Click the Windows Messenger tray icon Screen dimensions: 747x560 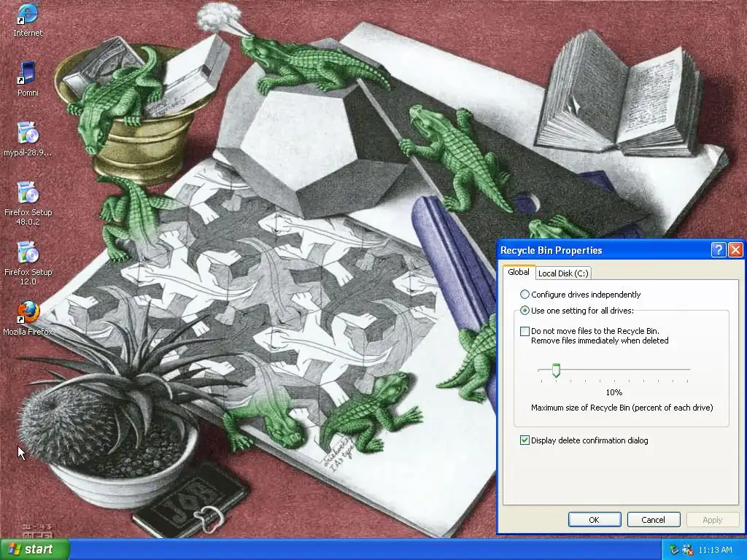click(687, 550)
